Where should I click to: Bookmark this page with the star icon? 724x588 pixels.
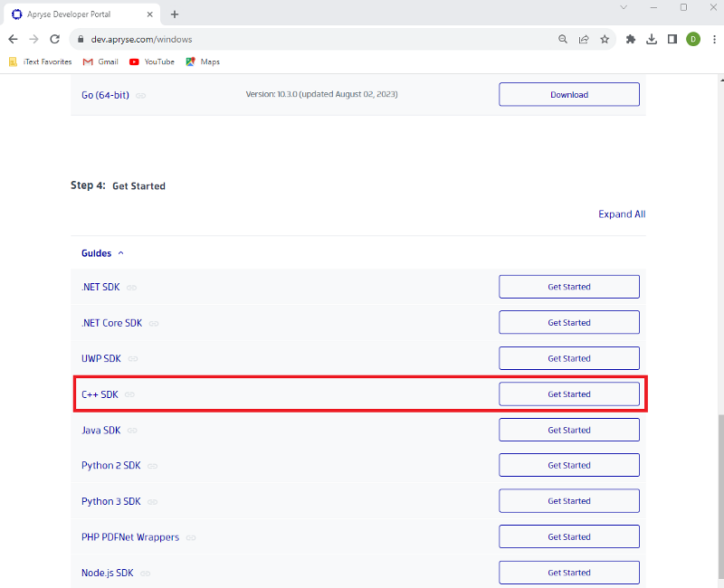(x=605, y=39)
